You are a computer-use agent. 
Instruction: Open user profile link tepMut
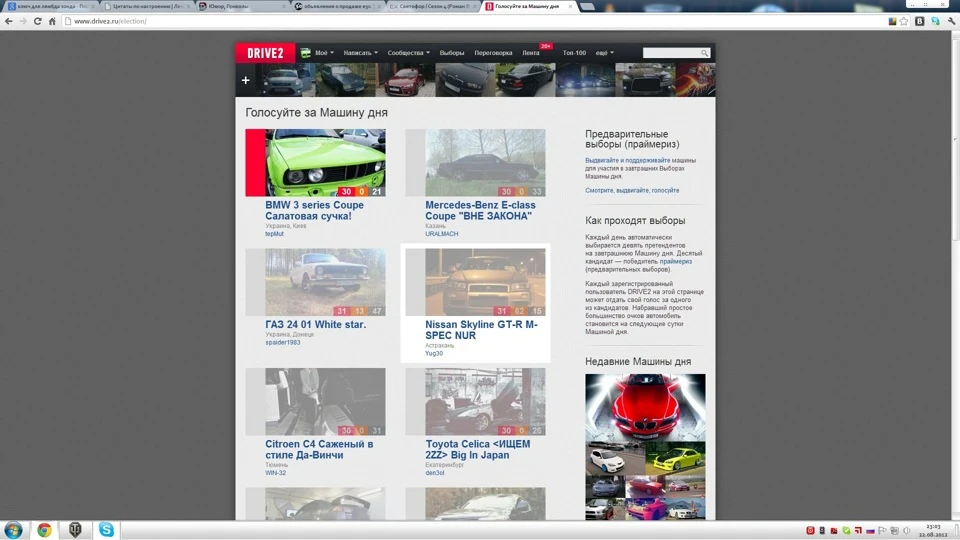[274, 234]
